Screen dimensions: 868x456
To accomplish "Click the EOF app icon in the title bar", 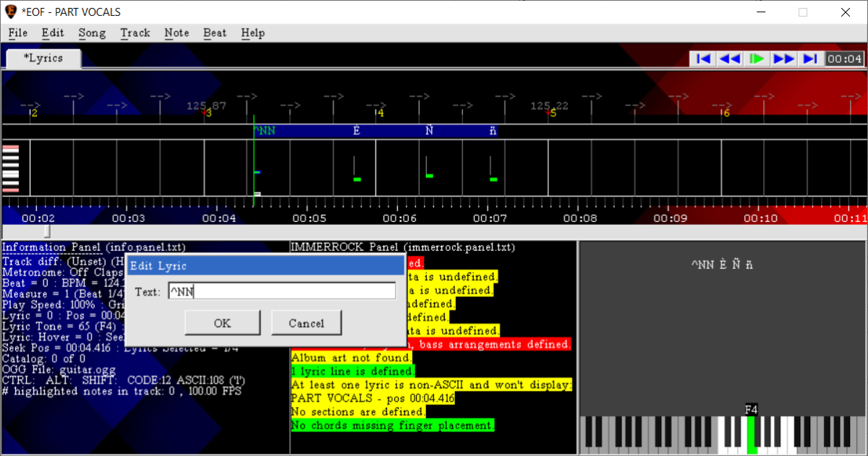I will click(11, 12).
